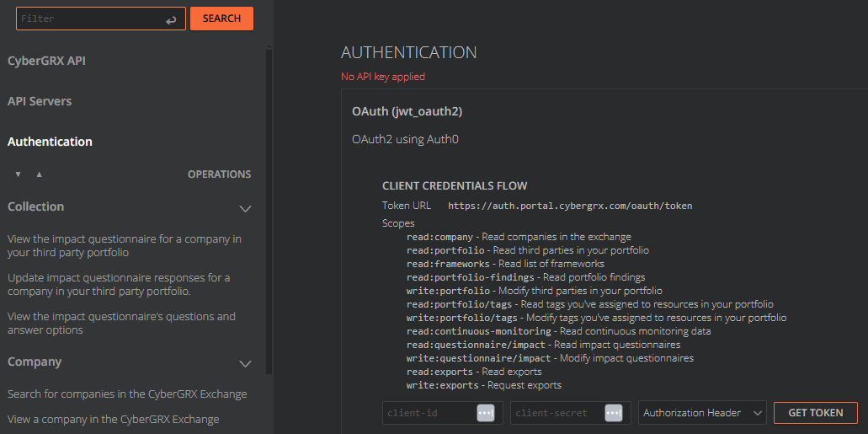Image resolution: width=868 pixels, height=434 pixels.
Task: Toggle client-id visibility icon
Action: pyautogui.click(x=486, y=413)
